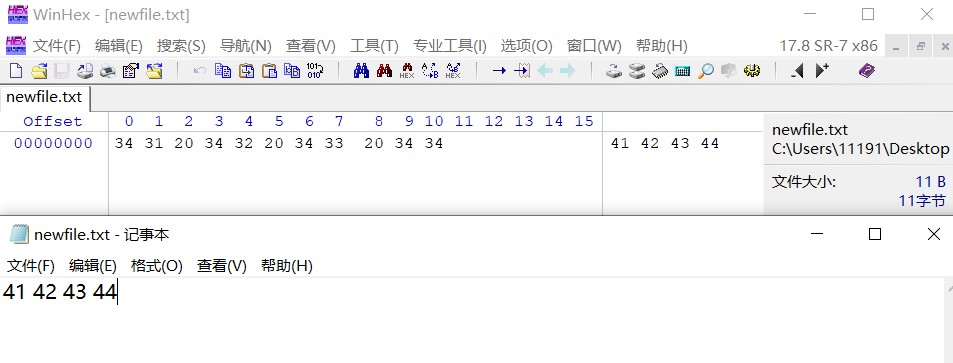
Task: Open the 专业工具(I) specialist menu
Action: tap(450, 46)
